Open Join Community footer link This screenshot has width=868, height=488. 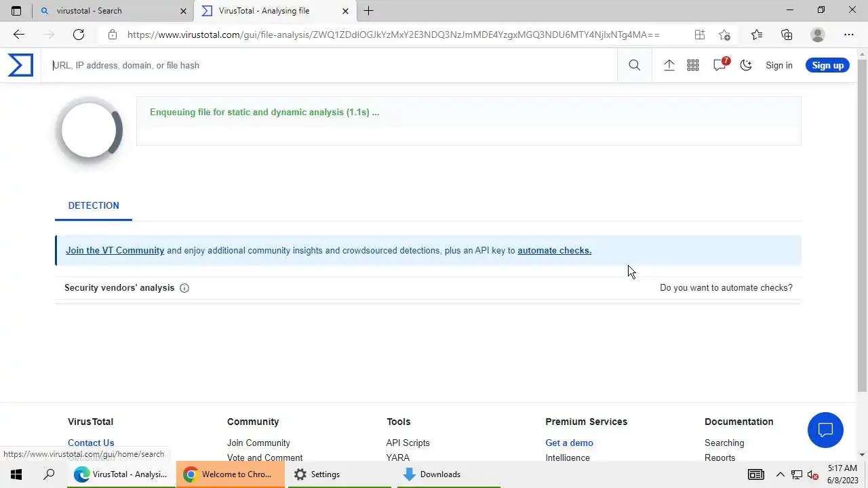(258, 443)
